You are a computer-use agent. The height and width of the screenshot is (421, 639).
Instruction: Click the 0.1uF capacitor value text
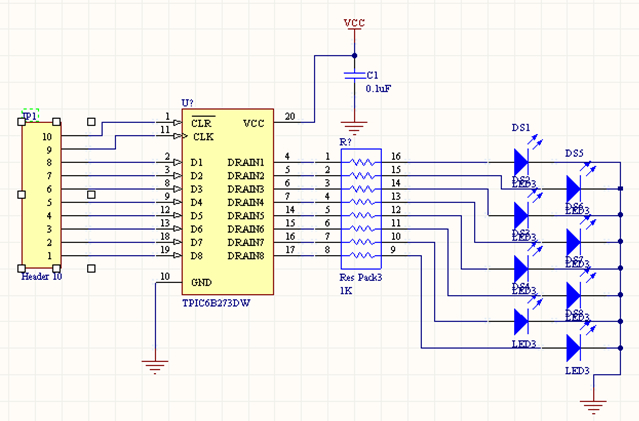(x=380, y=89)
